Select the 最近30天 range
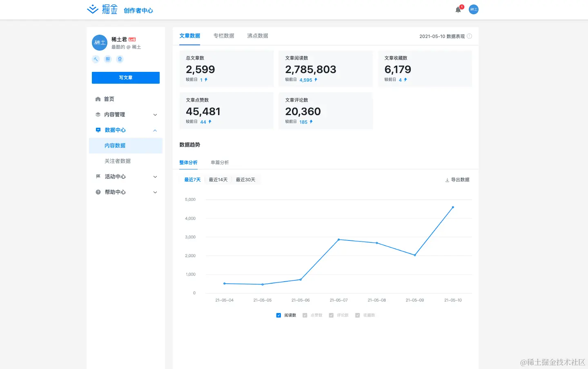This screenshot has height=369, width=588. coord(245,180)
